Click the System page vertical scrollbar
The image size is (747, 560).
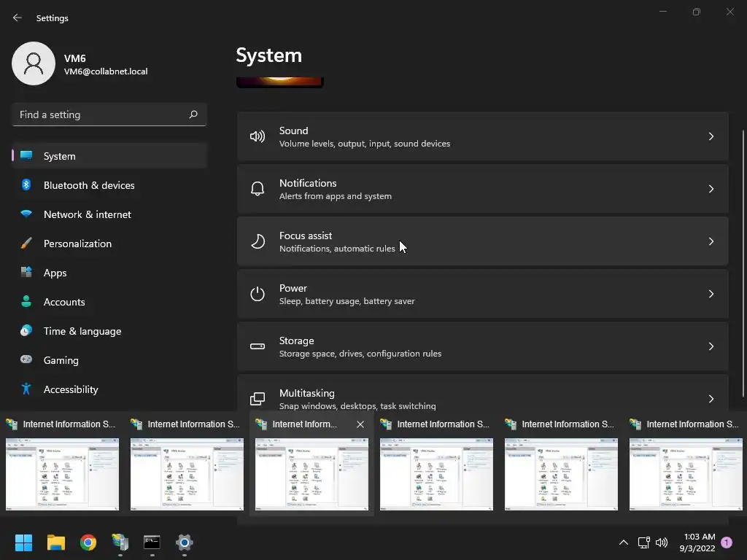pos(743,263)
